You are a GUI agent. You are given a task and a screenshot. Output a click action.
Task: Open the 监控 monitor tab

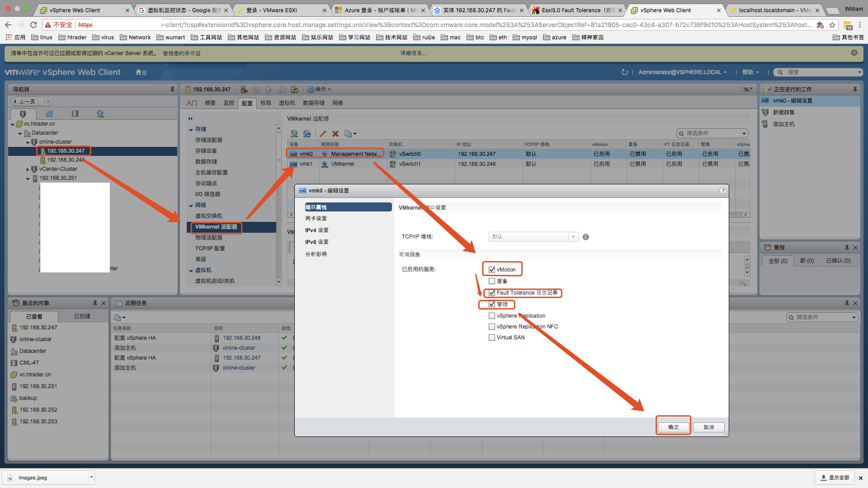(x=229, y=103)
